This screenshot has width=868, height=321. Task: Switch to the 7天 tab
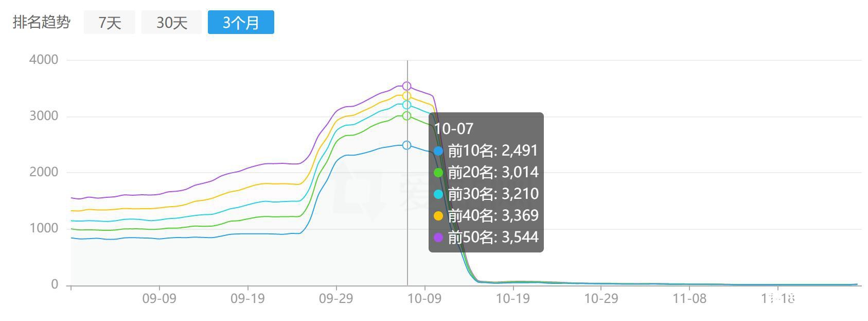pyautogui.click(x=109, y=22)
